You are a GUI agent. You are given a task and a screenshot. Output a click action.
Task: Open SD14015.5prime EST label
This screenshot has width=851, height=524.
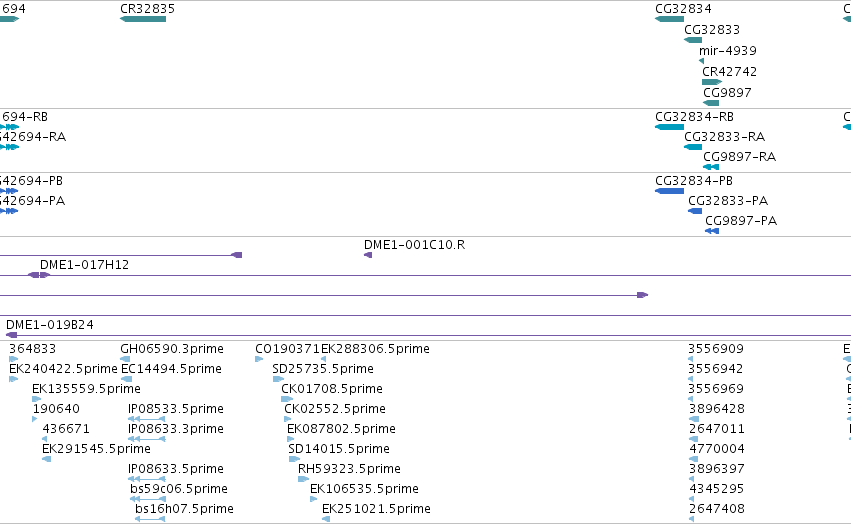click(339, 449)
